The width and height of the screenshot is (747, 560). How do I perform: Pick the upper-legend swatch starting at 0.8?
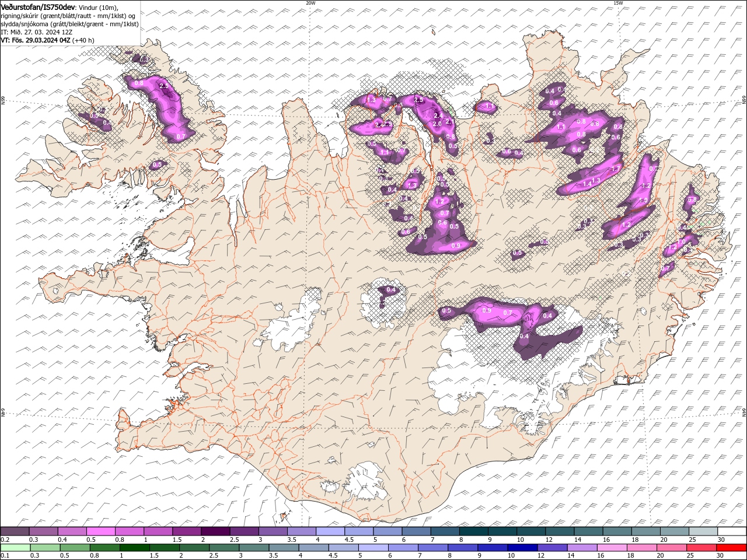tap(129, 531)
